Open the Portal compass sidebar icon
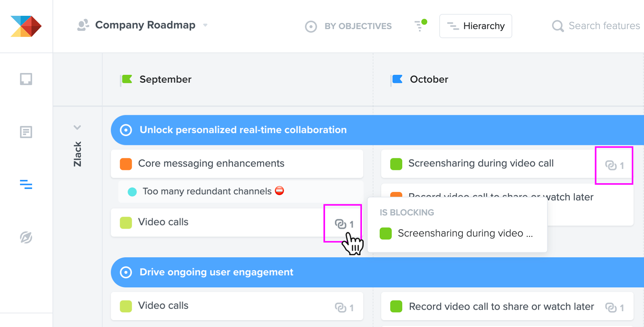The image size is (644, 327). pos(26,237)
